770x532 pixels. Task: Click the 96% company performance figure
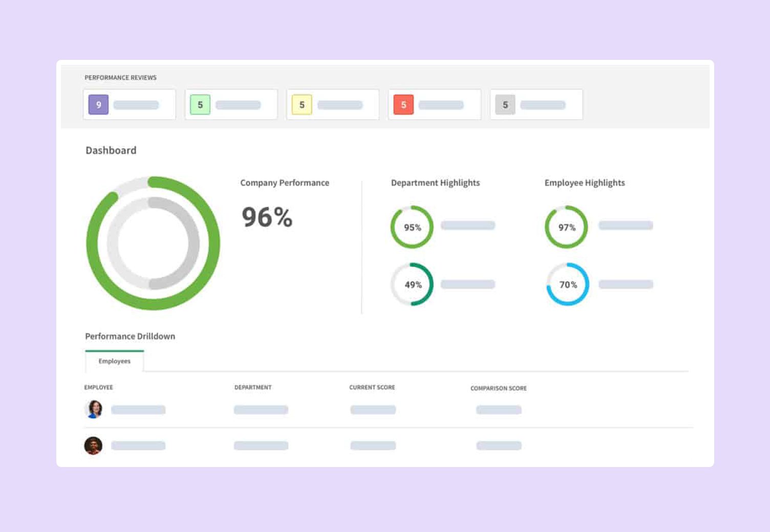[x=267, y=217]
